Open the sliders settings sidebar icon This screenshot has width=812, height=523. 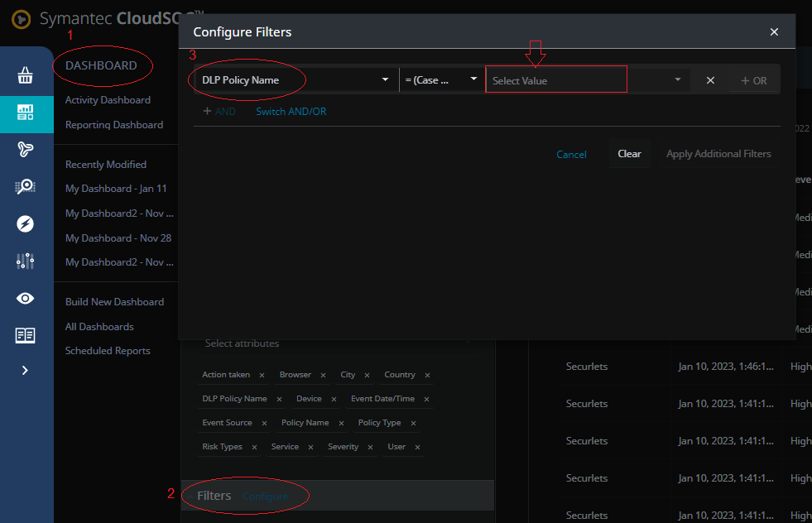(26, 261)
